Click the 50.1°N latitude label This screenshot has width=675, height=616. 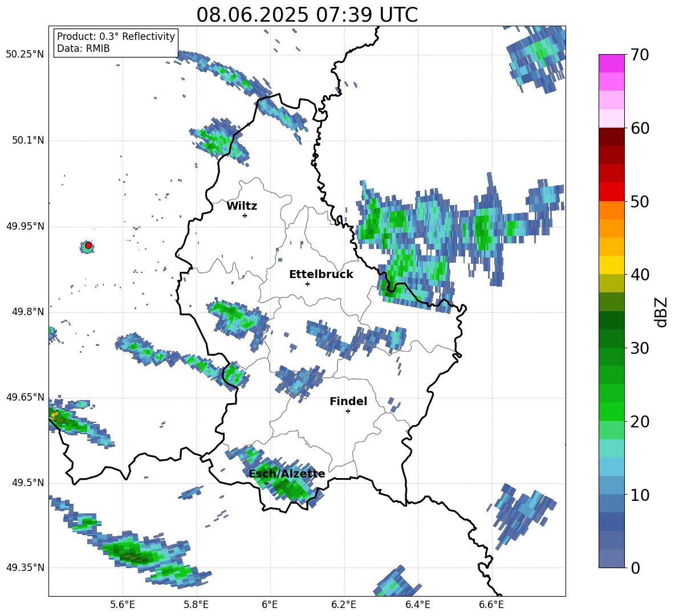tap(28, 141)
